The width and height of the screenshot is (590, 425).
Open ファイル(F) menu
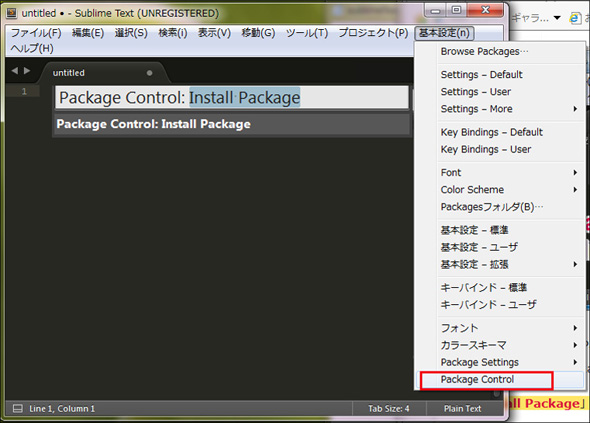pos(36,33)
